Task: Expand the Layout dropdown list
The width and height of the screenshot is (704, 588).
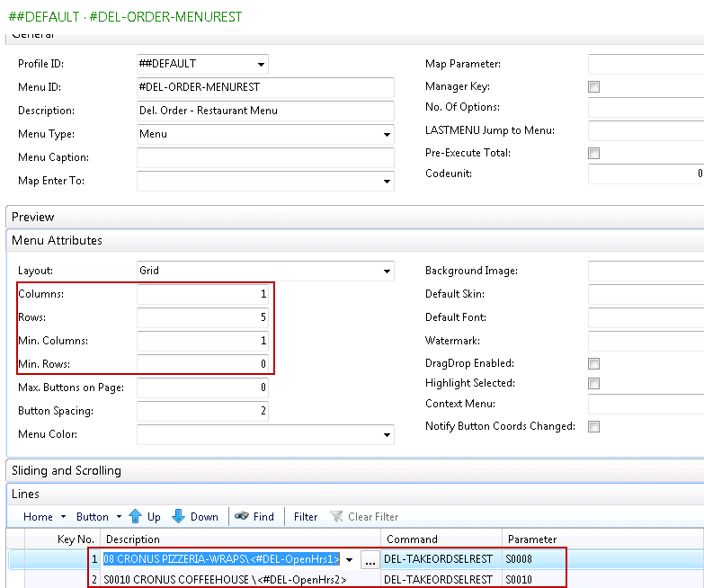Action: pos(387,271)
